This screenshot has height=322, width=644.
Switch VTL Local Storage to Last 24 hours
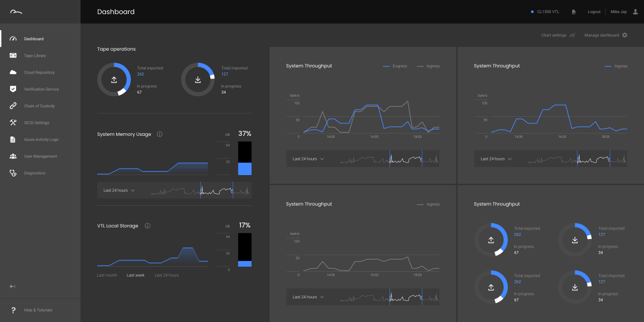click(x=167, y=275)
